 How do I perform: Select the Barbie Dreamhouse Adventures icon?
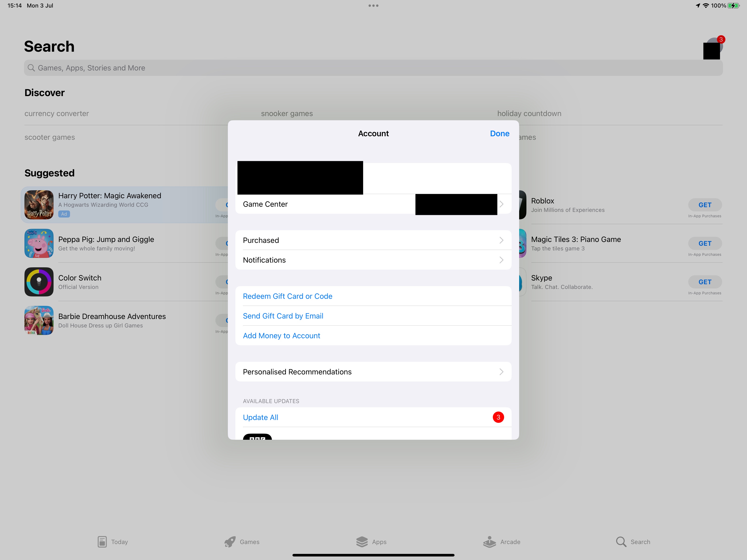click(x=39, y=320)
